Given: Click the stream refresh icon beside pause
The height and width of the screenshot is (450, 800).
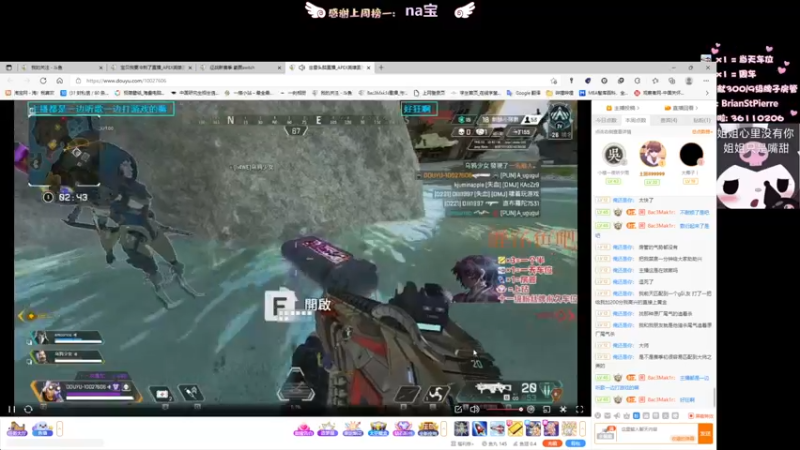Looking at the screenshot, I should tap(28, 409).
